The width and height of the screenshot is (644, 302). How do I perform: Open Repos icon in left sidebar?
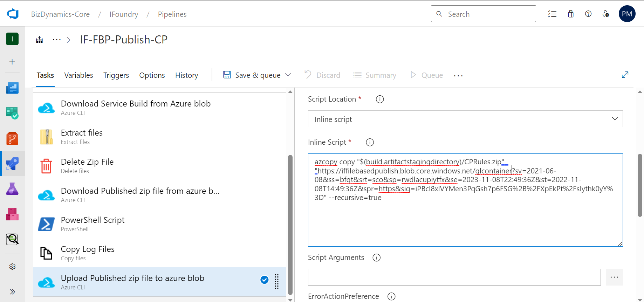12,138
